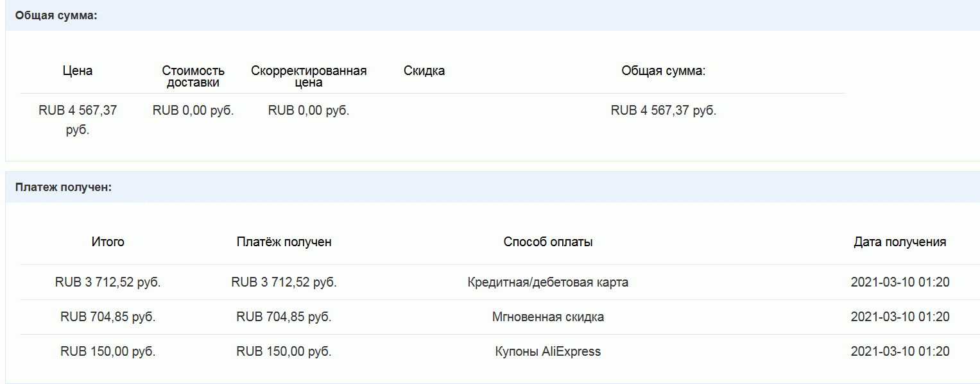This screenshot has height=384, width=980.
Task: Click the 'Скидка' column header
Action: [x=424, y=71]
